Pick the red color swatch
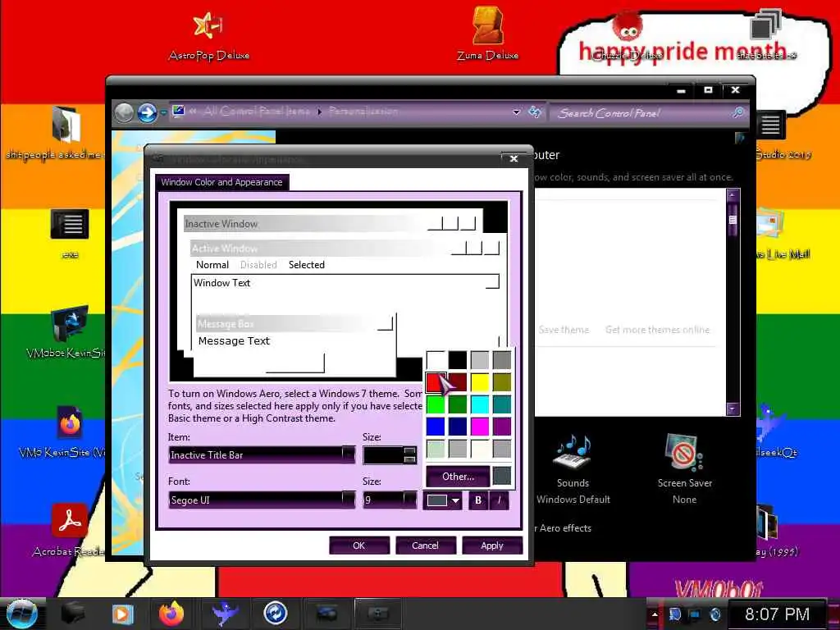Image resolution: width=840 pixels, height=630 pixels. click(436, 382)
